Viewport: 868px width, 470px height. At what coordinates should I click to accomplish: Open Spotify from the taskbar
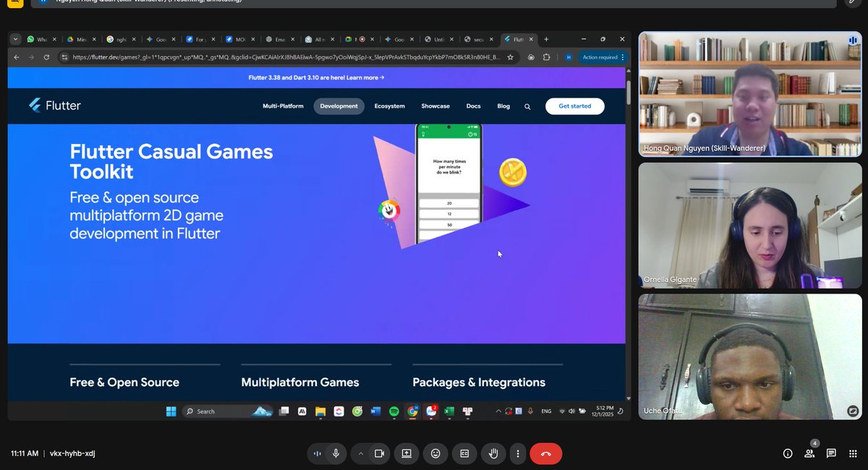point(394,411)
